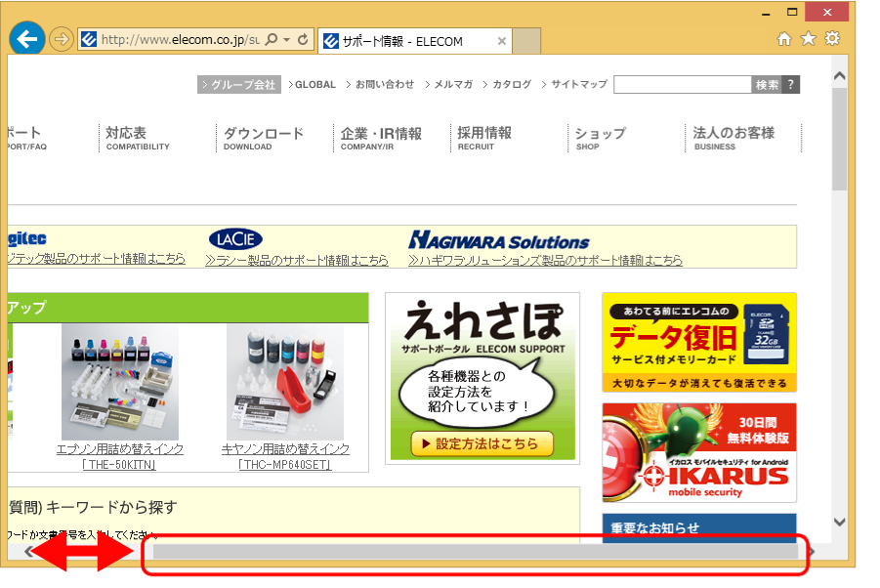Click the vertical scrollbar thumb
The width and height of the screenshot is (880, 588).
840,138
